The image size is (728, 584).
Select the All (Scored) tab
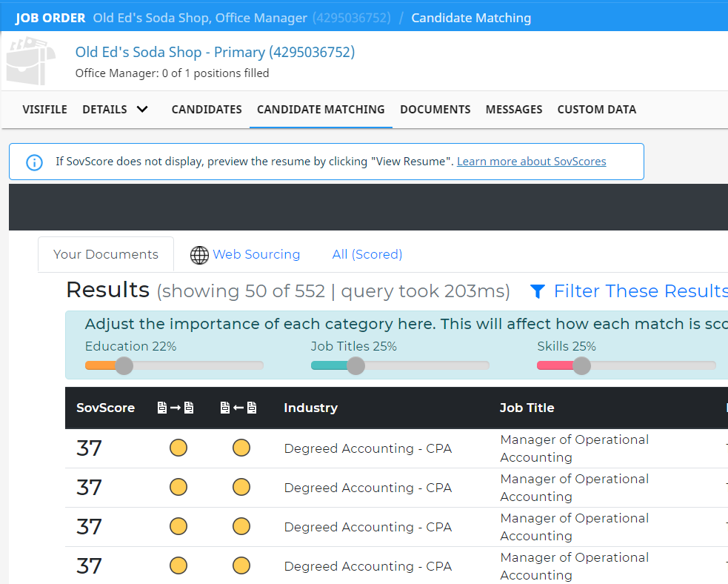point(367,255)
